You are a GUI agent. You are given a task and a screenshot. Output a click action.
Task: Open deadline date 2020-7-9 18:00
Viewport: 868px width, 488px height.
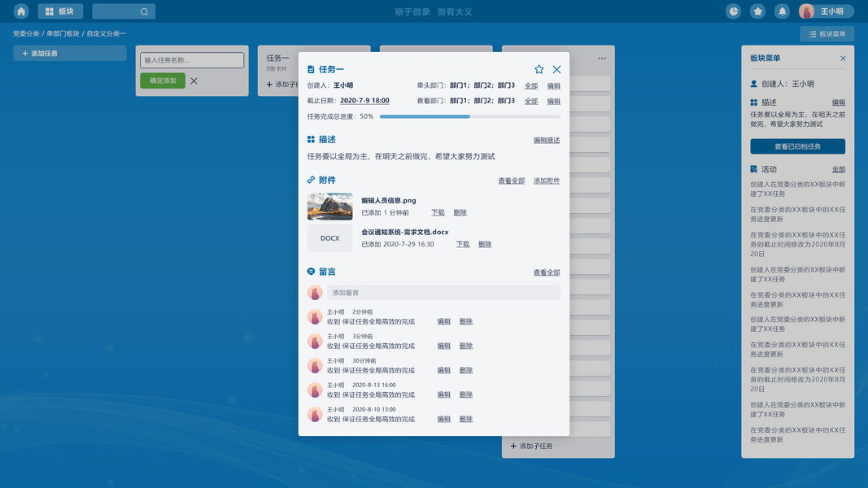[x=364, y=101]
